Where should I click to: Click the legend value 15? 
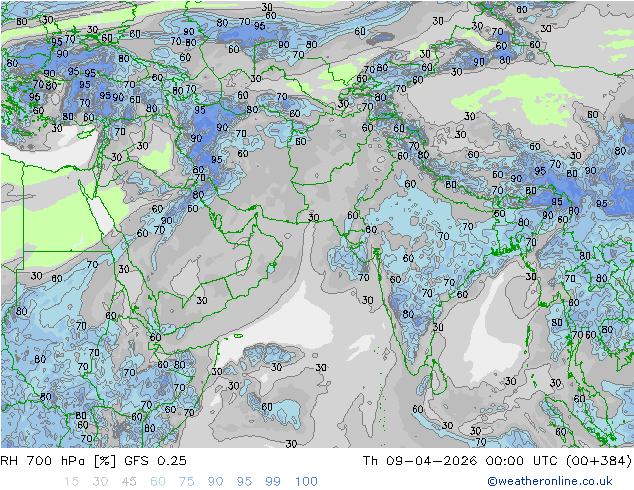[x=71, y=482]
